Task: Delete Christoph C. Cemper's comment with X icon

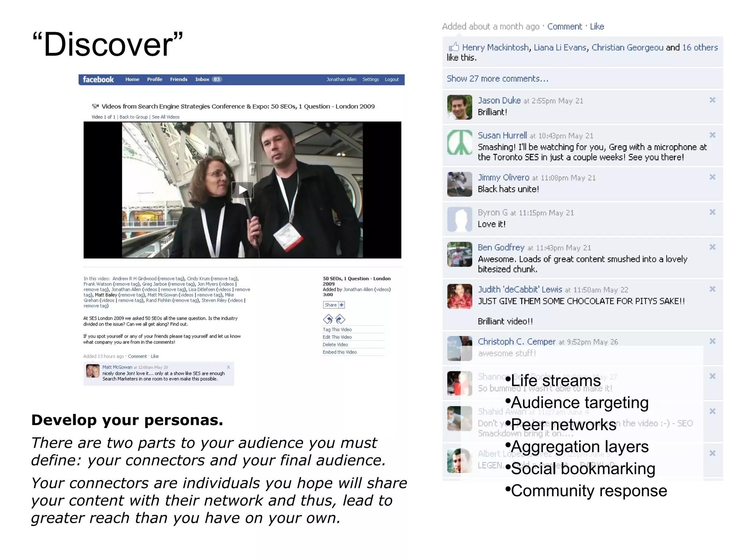Action: tap(712, 341)
